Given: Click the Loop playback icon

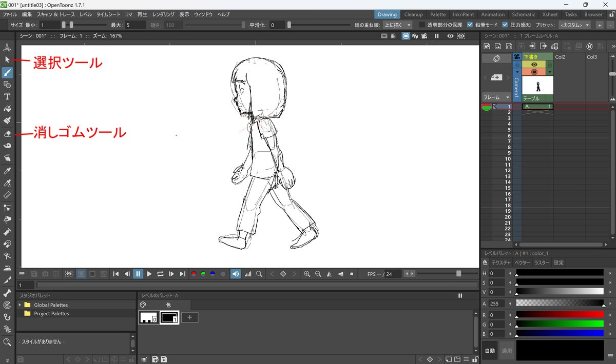Looking at the screenshot, I should coord(161,274).
